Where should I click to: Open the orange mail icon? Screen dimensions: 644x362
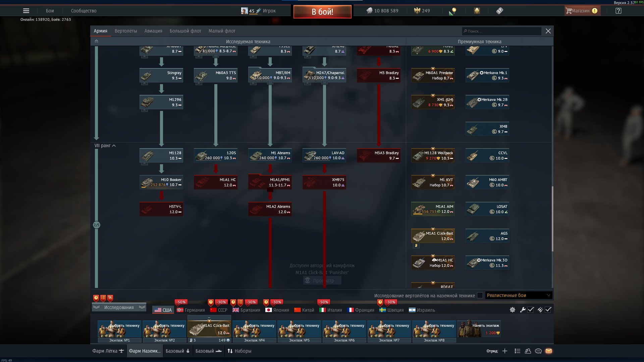click(x=549, y=351)
